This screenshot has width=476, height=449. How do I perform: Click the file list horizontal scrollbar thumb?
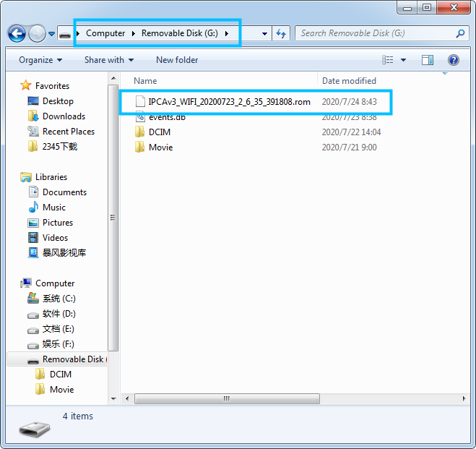tap(227, 398)
